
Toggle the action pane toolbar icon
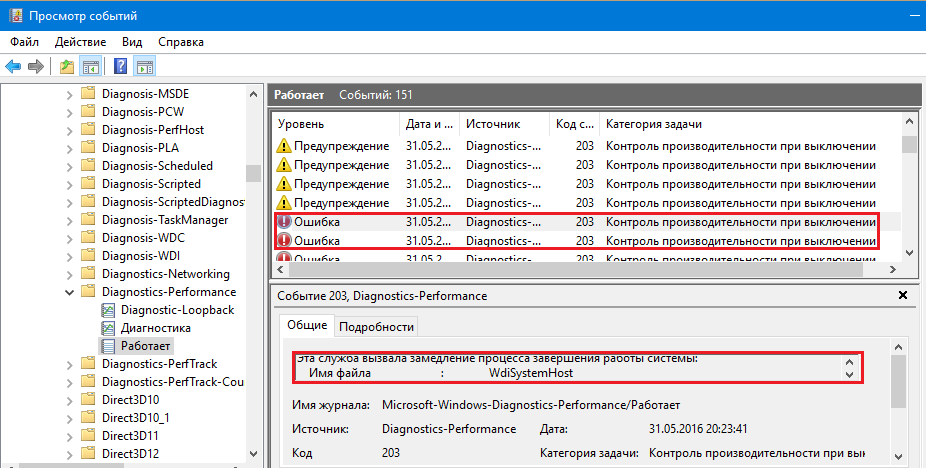pos(144,67)
